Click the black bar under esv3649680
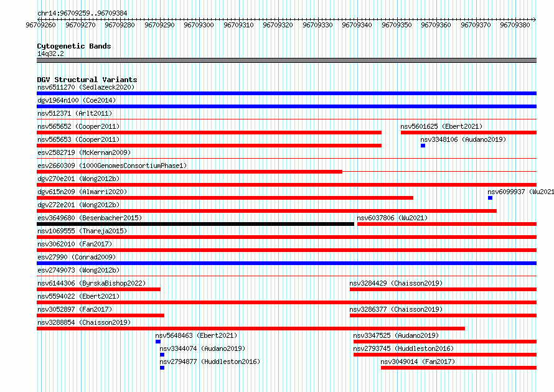The height and width of the screenshot is (392, 554). [x=195, y=224]
